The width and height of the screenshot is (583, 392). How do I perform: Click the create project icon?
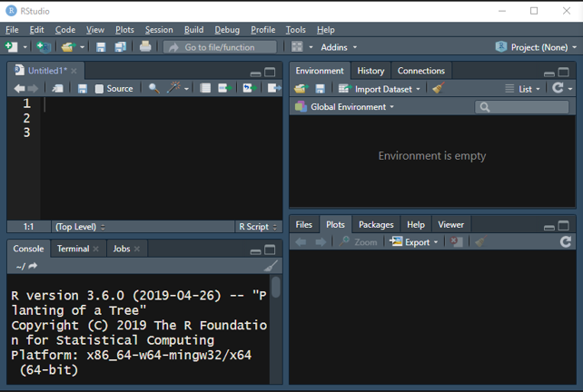pos(42,47)
